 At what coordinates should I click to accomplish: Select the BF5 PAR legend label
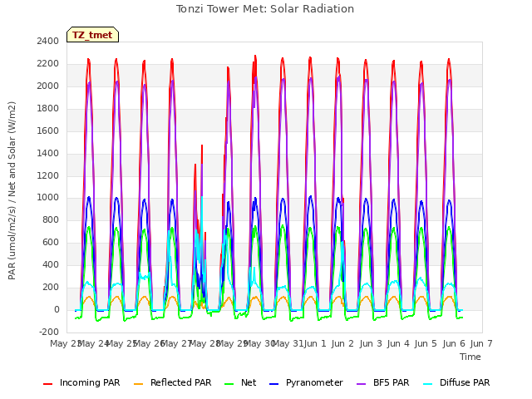(x=392, y=382)
